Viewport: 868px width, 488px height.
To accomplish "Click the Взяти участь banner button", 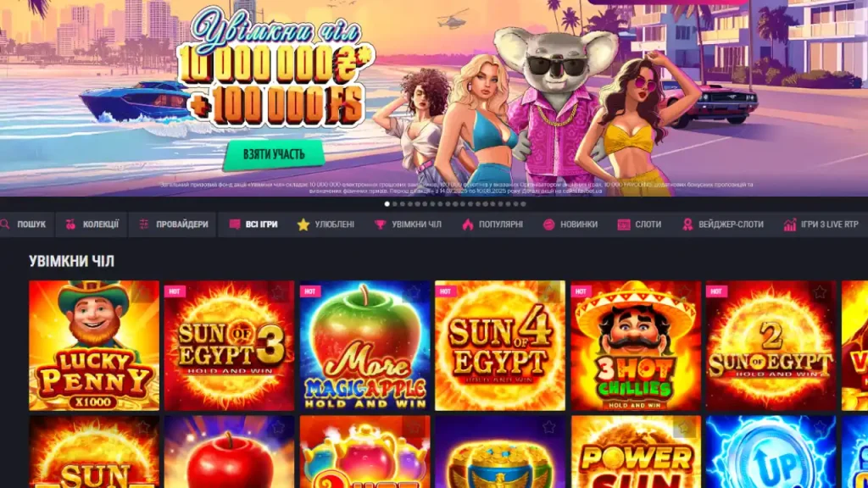I will point(274,154).
